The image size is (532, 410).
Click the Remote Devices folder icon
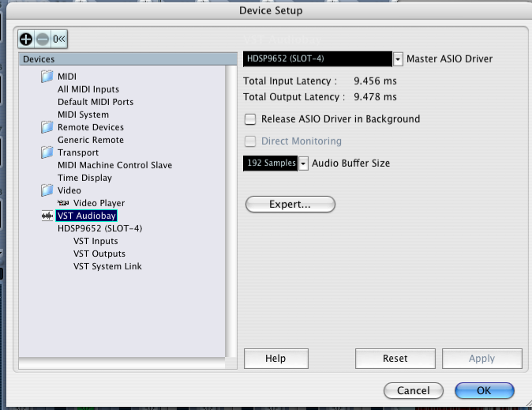[47, 127]
